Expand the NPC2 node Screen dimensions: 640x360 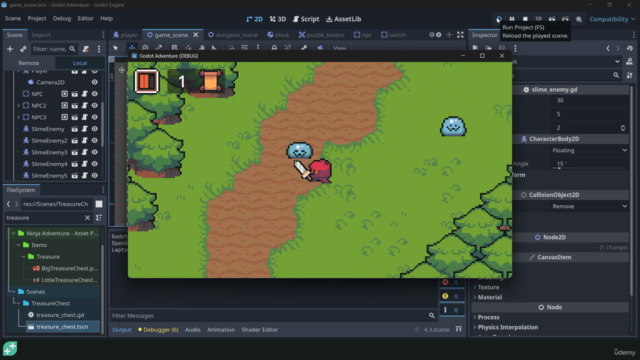pyautogui.click(x=18, y=105)
